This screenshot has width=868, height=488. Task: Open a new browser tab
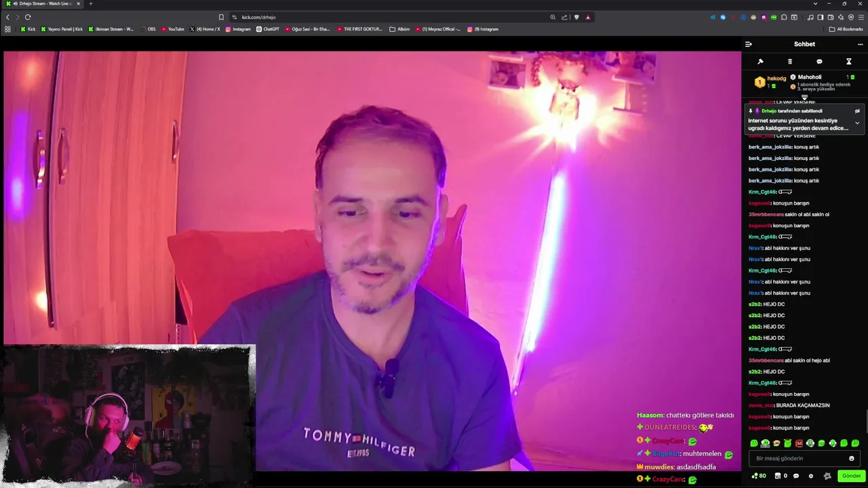point(91,3)
